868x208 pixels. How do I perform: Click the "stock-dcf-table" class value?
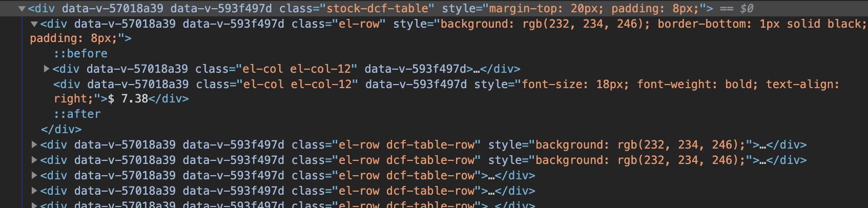(378, 9)
